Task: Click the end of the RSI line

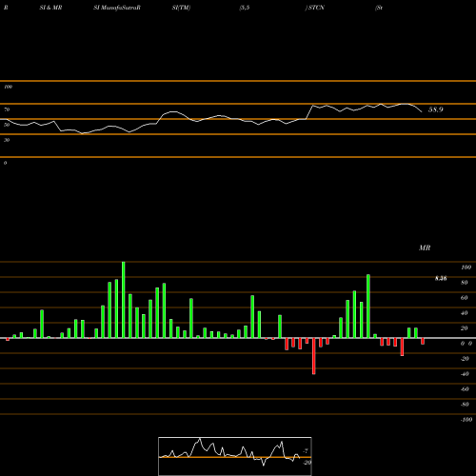Action: 422,112
